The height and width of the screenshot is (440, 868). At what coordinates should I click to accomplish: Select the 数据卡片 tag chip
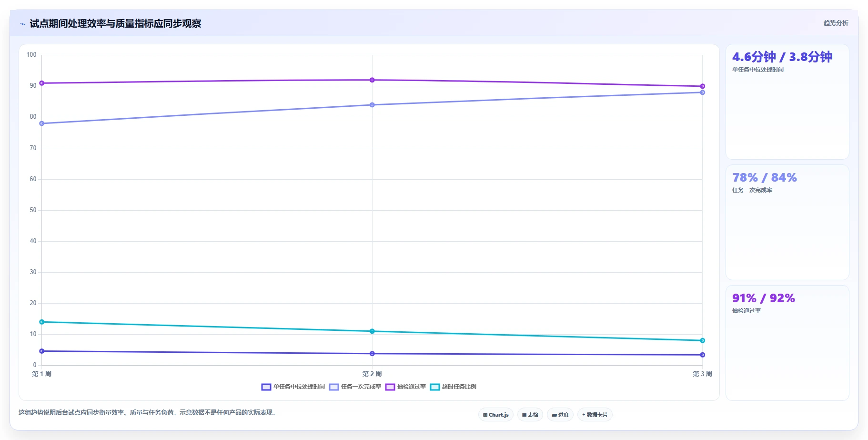[595, 415]
